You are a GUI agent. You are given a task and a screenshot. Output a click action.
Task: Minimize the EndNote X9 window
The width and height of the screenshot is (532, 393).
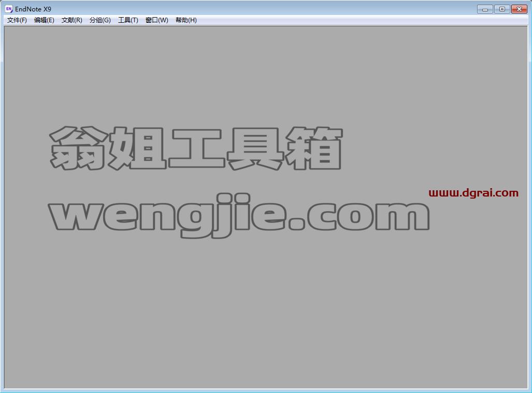coord(485,9)
